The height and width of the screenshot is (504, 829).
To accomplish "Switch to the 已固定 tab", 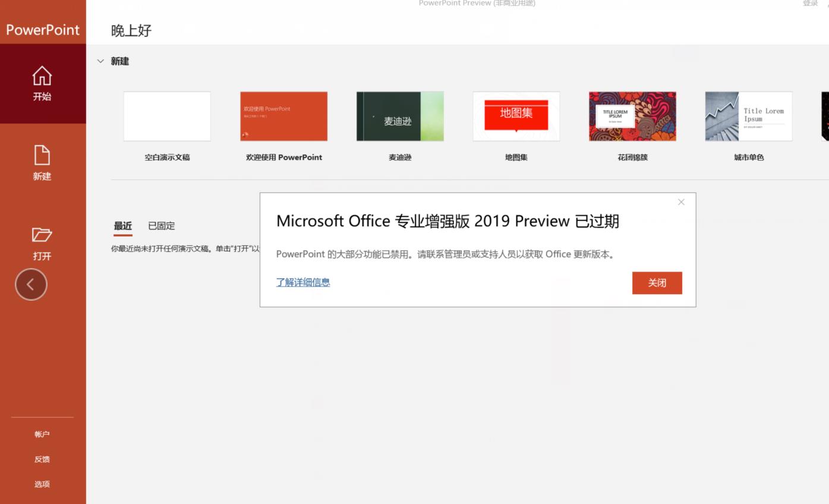I will (160, 226).
